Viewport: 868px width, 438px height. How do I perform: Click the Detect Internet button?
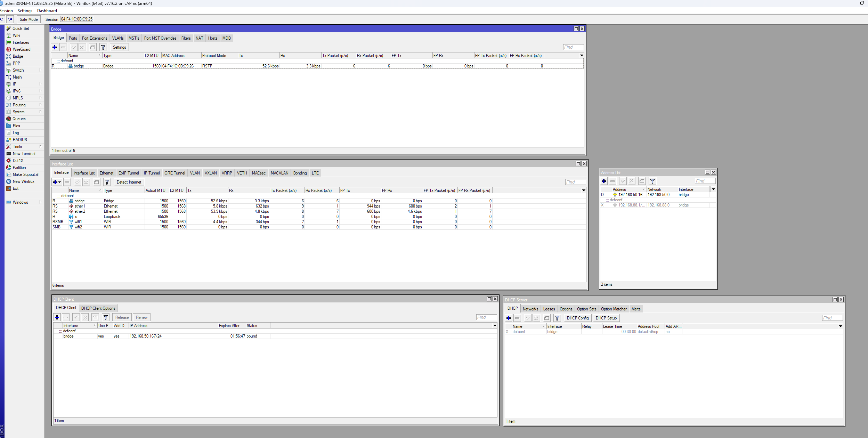[129, 182]
